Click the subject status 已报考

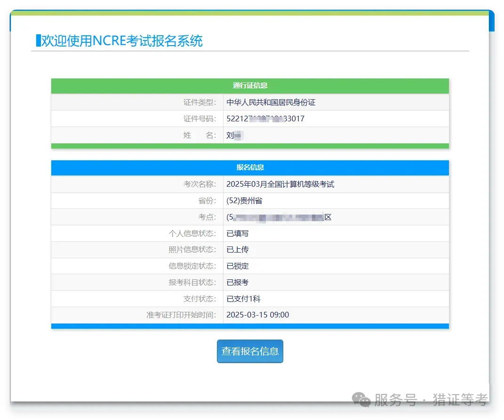tap(238, 282)
